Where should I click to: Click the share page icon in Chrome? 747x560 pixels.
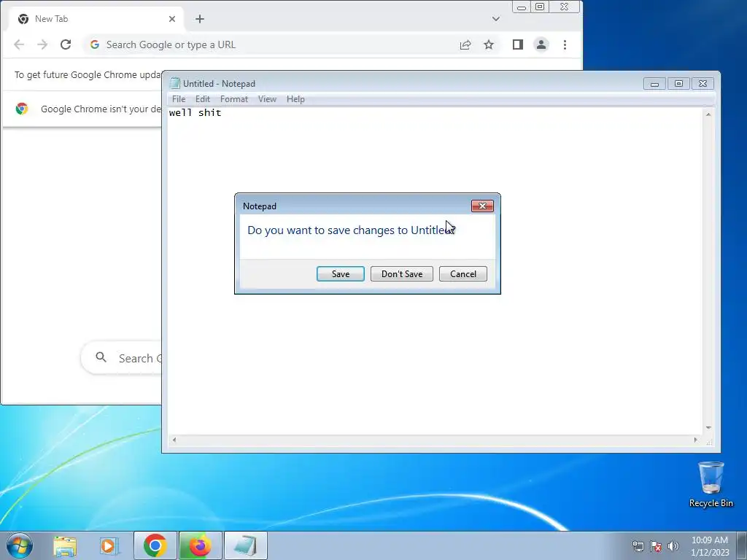tap(465, 44)
